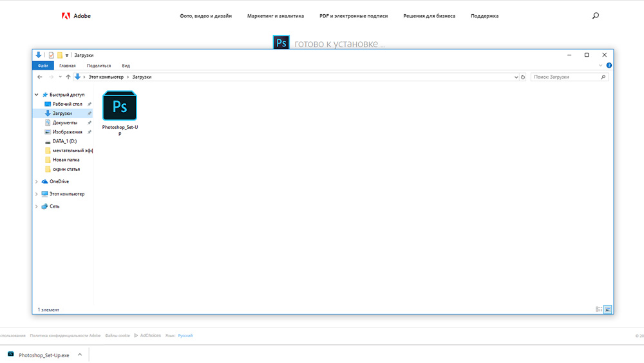Click the AdChoices icon in footer
The height and width of the screenshot is (363, 644).
pyautogui.click(x=136, y=335)
